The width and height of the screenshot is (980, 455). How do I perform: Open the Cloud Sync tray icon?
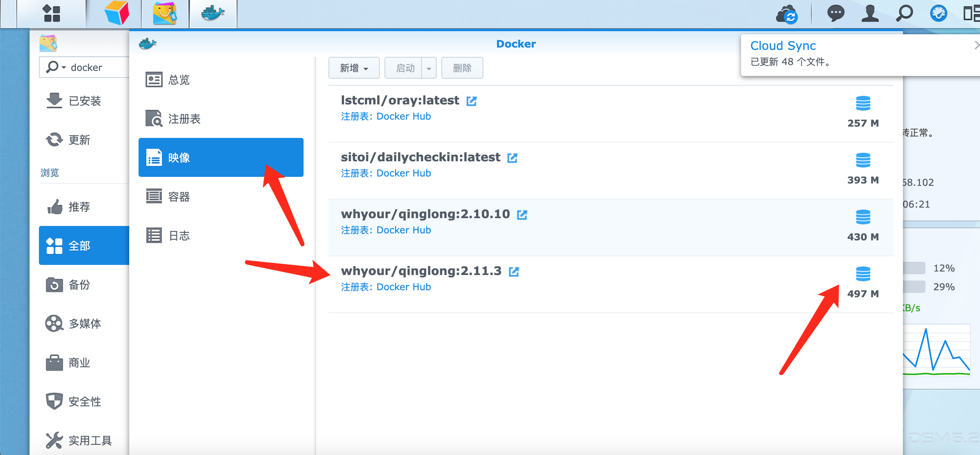click(787, 14)
